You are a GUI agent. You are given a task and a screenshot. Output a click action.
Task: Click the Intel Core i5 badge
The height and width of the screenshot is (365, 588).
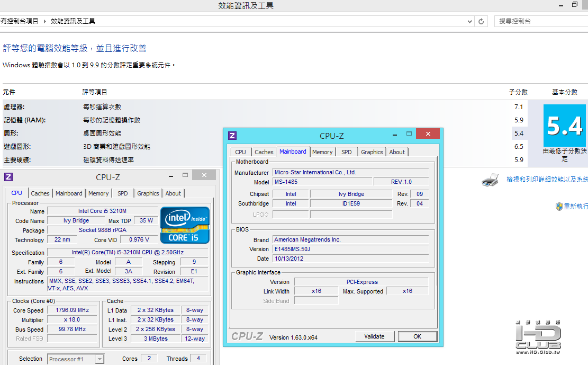pos(185,225)
